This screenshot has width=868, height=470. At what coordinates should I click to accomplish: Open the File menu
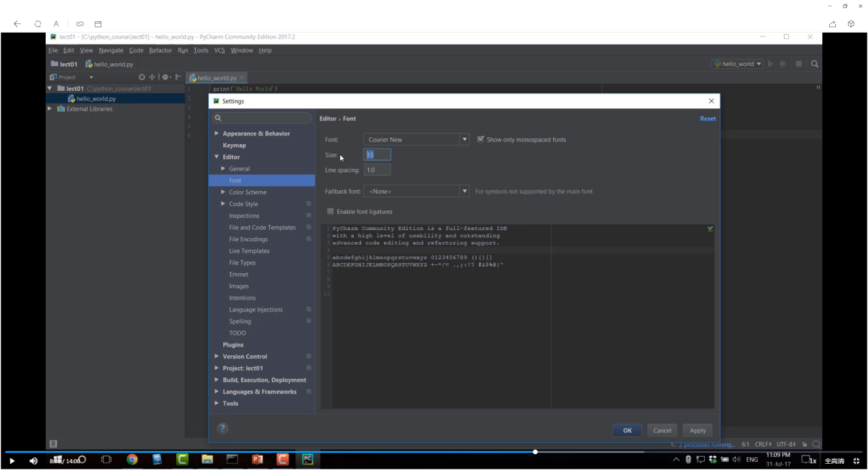click(53, 50)
